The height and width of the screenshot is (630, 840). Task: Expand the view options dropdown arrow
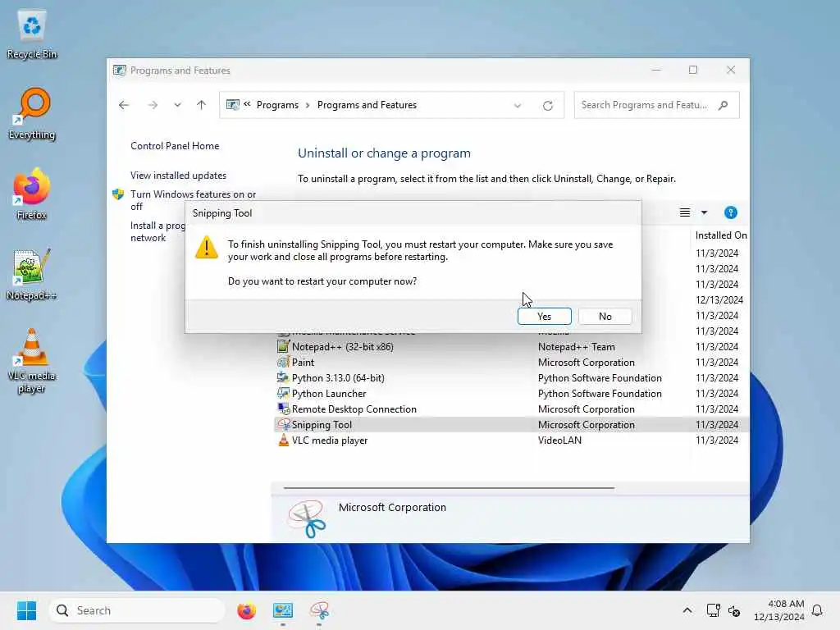point(704,212)
